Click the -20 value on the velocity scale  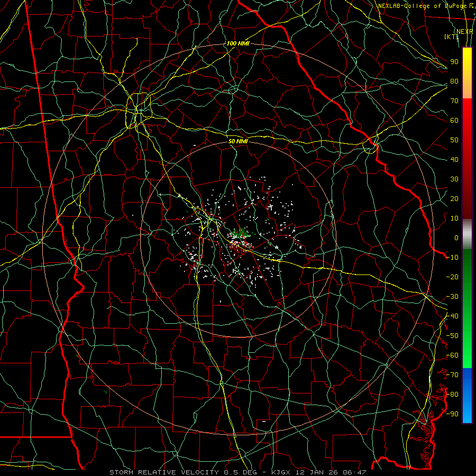point(452,277)
